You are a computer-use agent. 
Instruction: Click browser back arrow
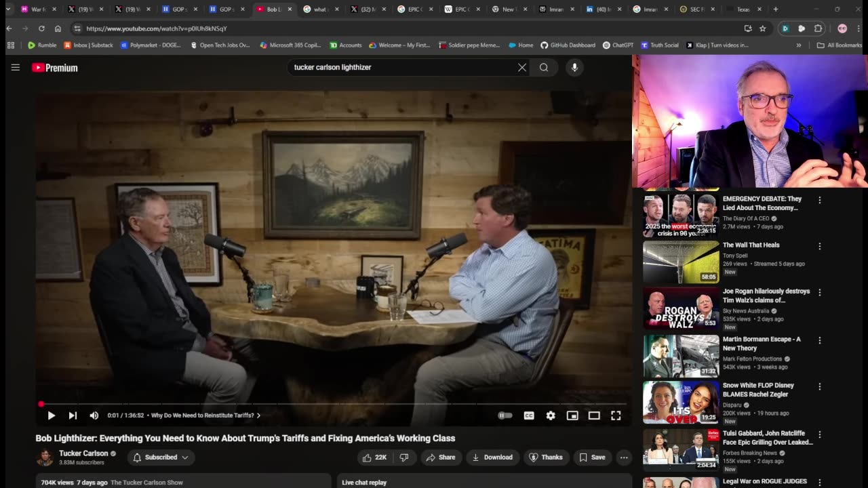[x=9, y=28]
